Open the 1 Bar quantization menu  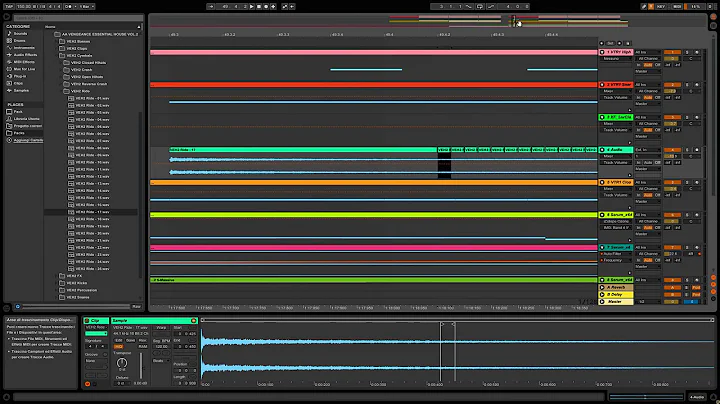pos(86,6)
